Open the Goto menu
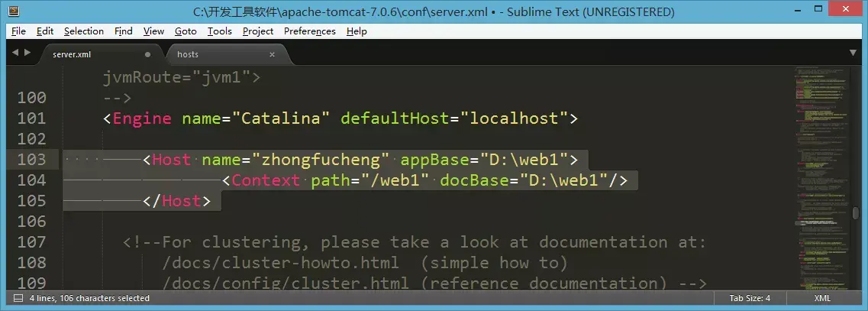 click(186, 31)
